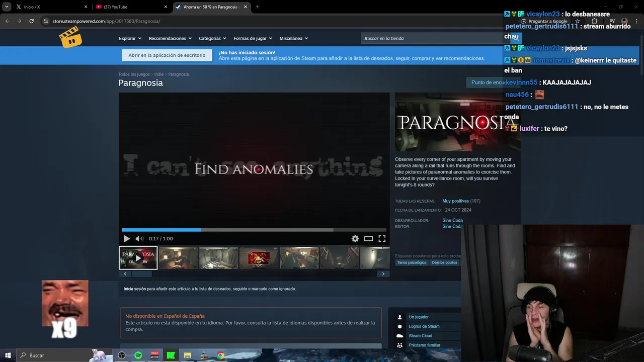Select the Terror psicológico tag
644x362 pixels.
pos(412,262)
